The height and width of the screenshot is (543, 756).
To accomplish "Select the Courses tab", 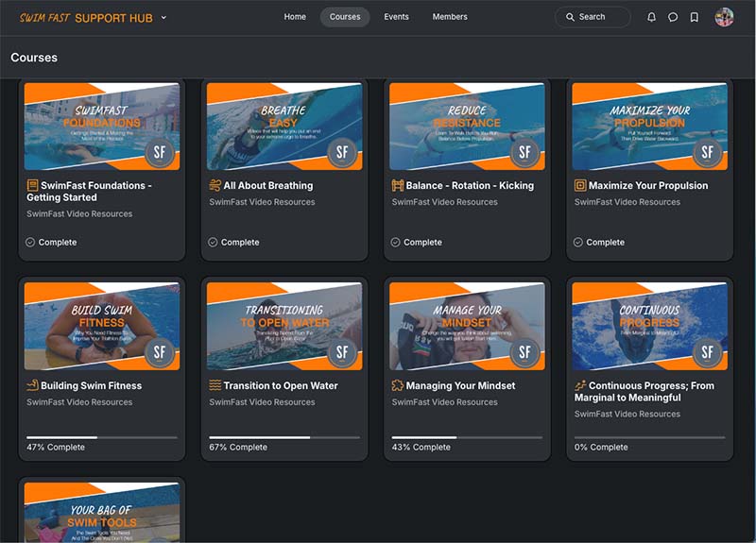I will (345, 17).
